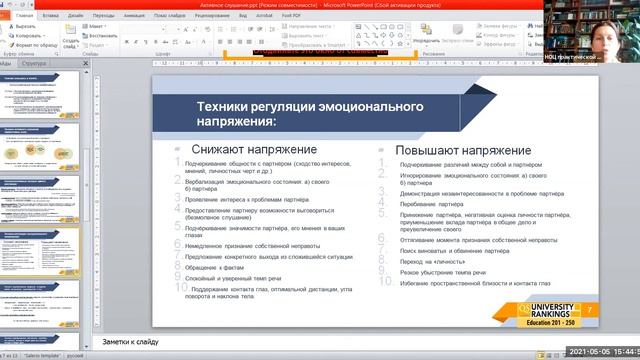Select the highlighted current slide thumbnail

40,253
